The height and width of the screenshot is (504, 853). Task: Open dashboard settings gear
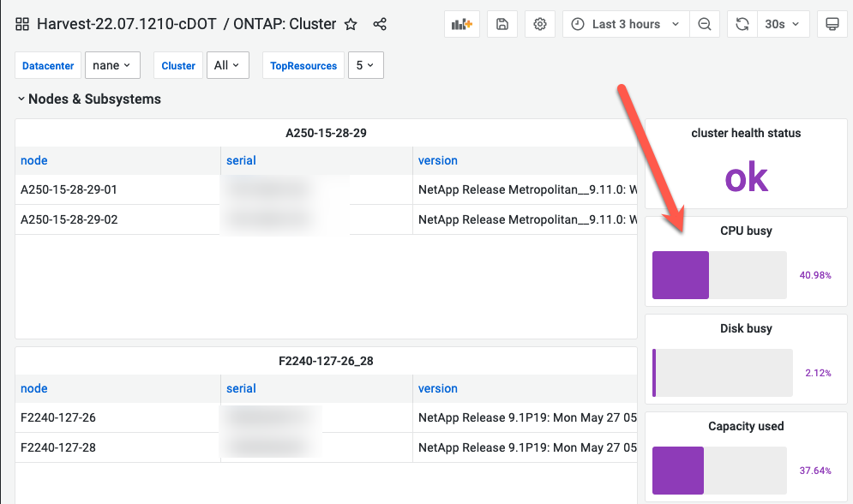pos(539,24)
